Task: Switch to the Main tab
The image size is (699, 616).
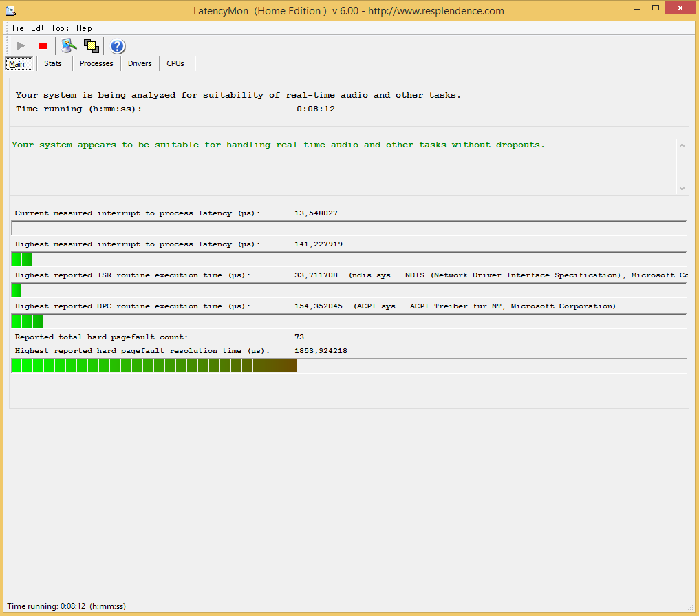Action: pyautogui.click(x=17, y=64)
